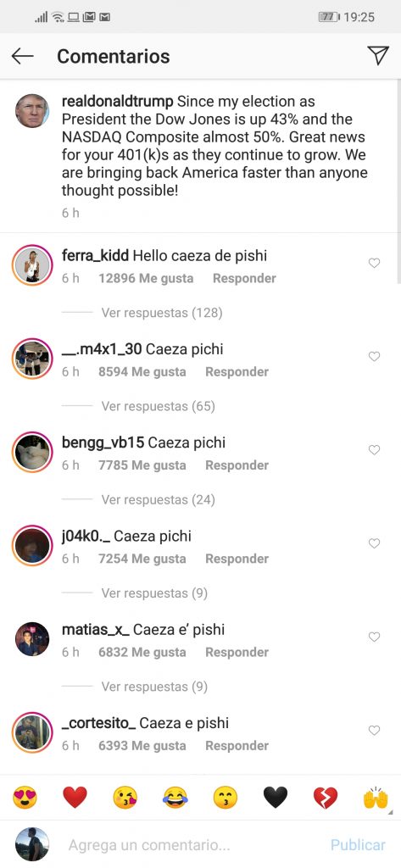Insert the black heart emoji

276,798
